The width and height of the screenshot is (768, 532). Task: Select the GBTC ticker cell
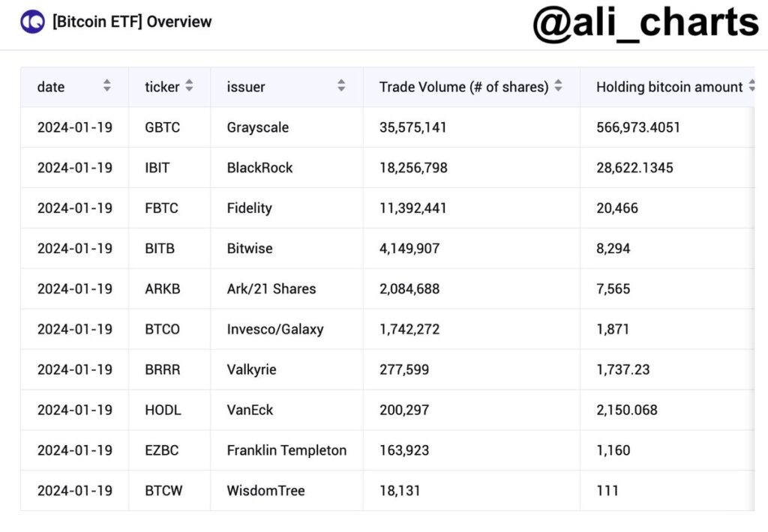click(163, 127)
